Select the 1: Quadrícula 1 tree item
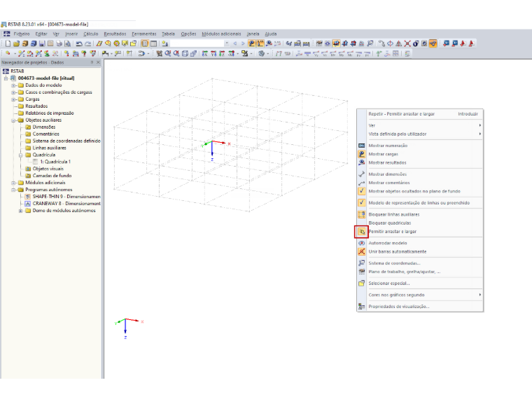The height and width of the screenshot is (399, 532). click(55, 162)
